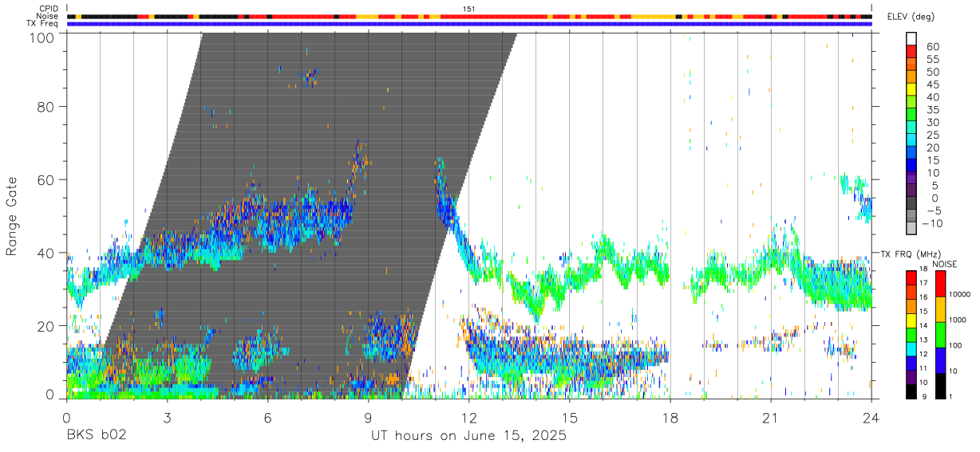Pick the yellow swatch in NOISE color bar
Screen dimensions: 980x452
coord(940,309)
